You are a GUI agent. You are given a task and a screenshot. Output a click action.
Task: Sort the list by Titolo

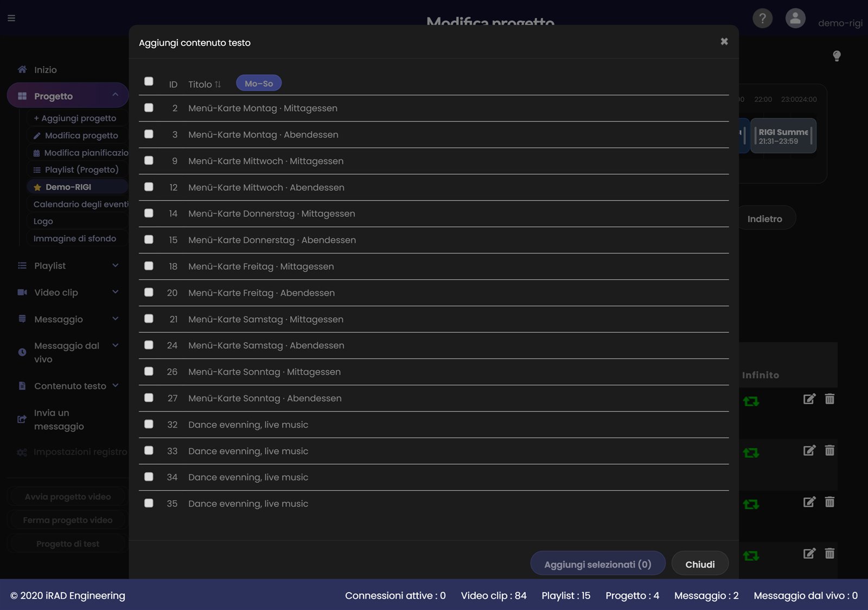205,85
